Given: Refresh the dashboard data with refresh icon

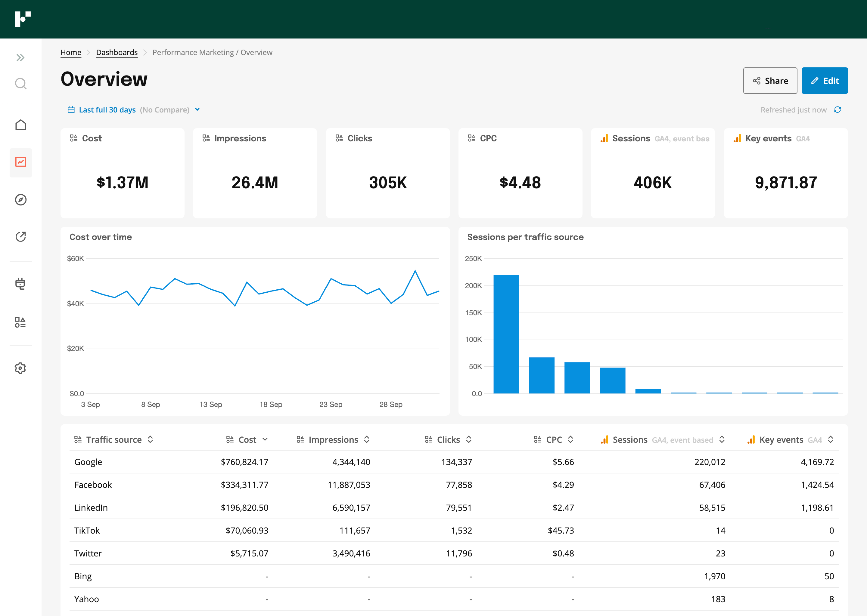Looking at the screenshot, I should click(838, 109).
